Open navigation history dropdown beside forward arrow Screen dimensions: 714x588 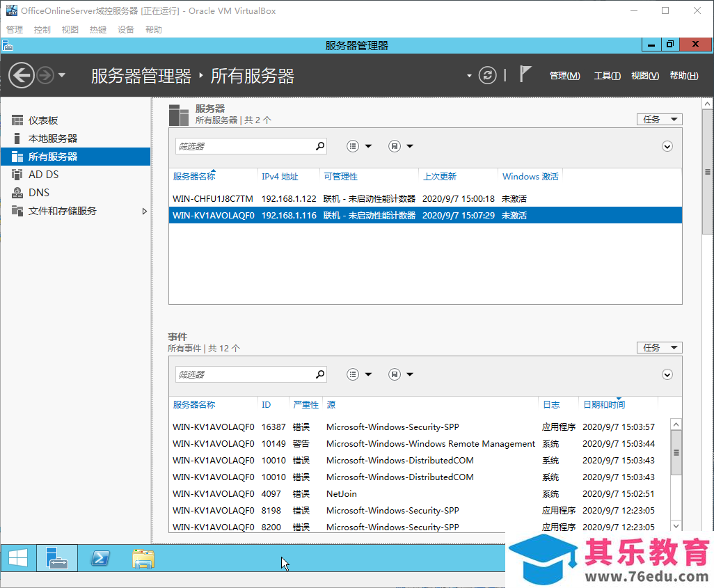tap(61, 75)
